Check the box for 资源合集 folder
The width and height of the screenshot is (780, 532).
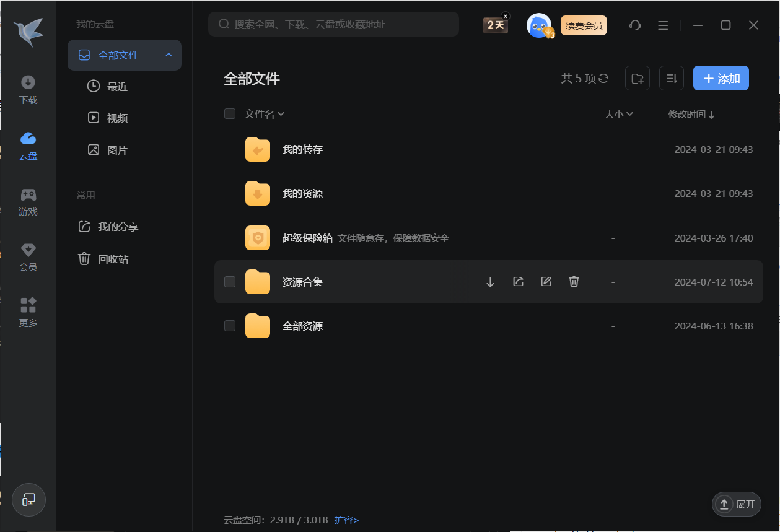click(230, 282)
